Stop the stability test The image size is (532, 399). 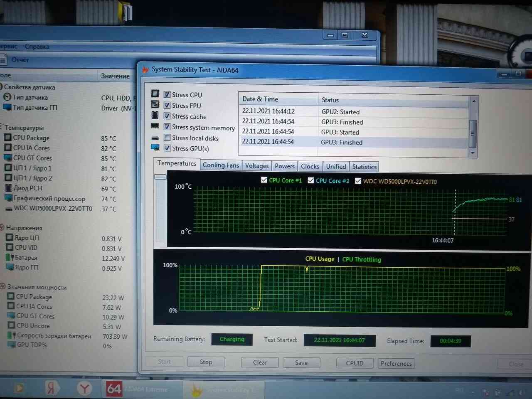(206, 362)
